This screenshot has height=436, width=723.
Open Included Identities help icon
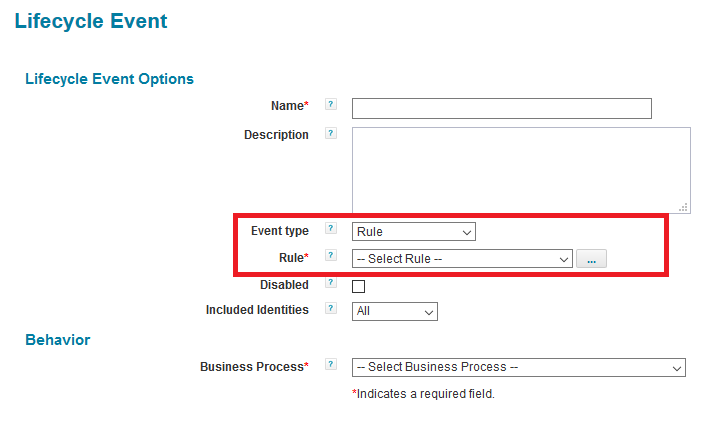(331, 310)
